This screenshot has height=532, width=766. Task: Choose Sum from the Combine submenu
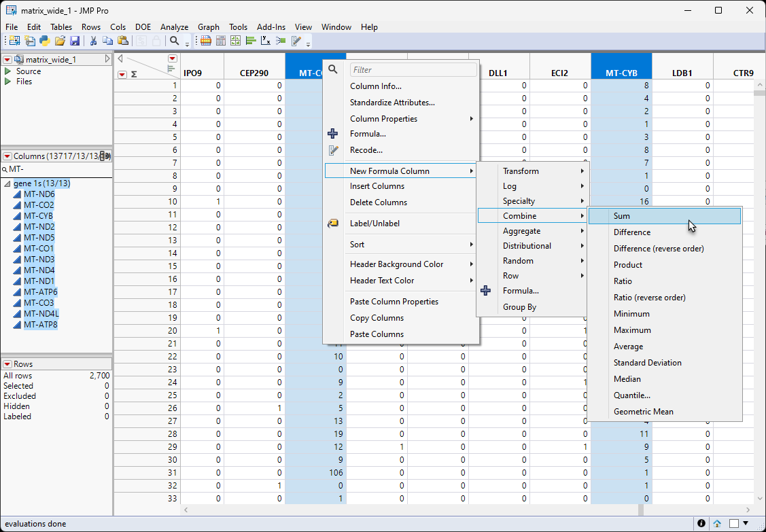click(621, 216)
